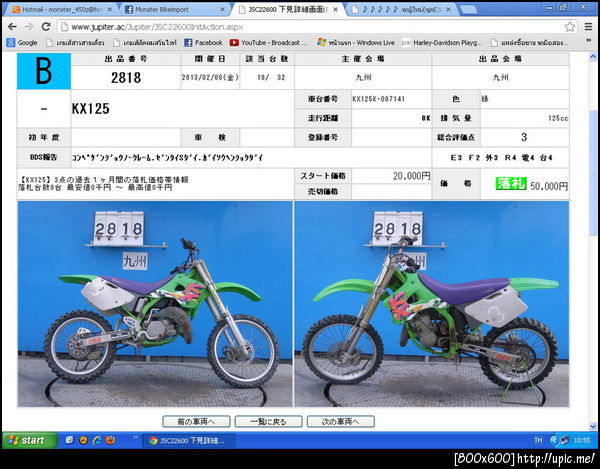Click the show desktop quick launch icon
600x469 pixels.
(69, 440)
